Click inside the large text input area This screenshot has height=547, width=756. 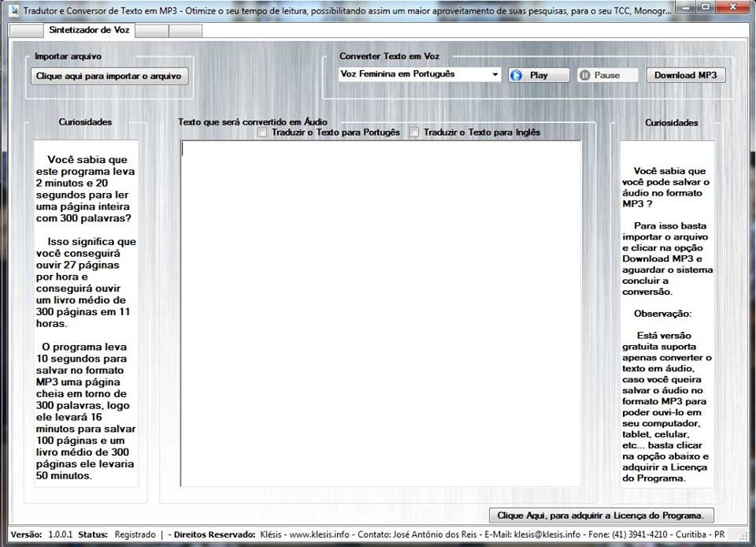[x=381, y=314]
